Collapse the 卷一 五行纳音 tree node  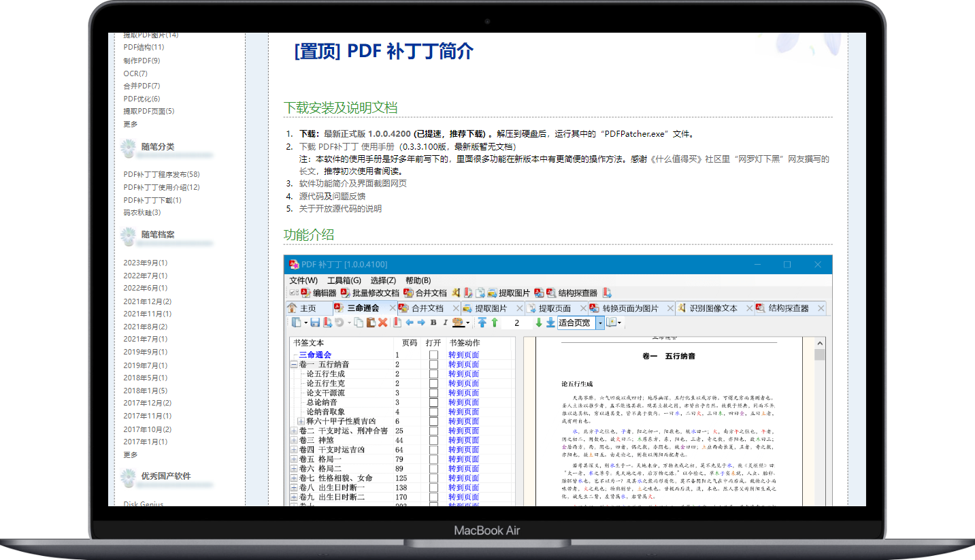295,364
